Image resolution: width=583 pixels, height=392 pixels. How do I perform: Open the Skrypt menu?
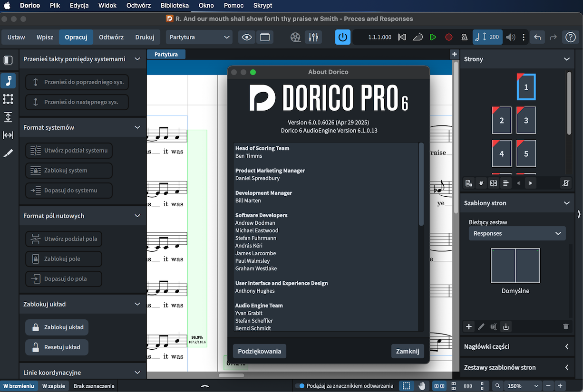pos(263,5)
